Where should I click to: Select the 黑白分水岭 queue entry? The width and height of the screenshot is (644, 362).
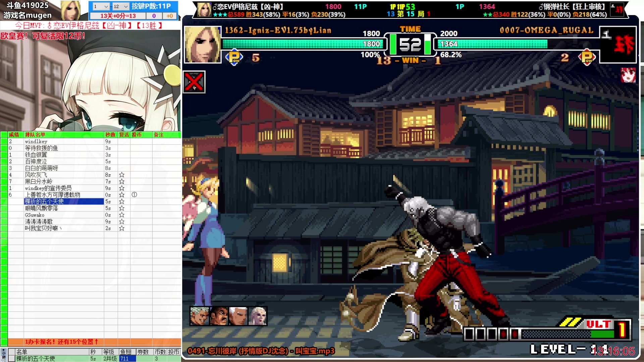click(39, 182)
